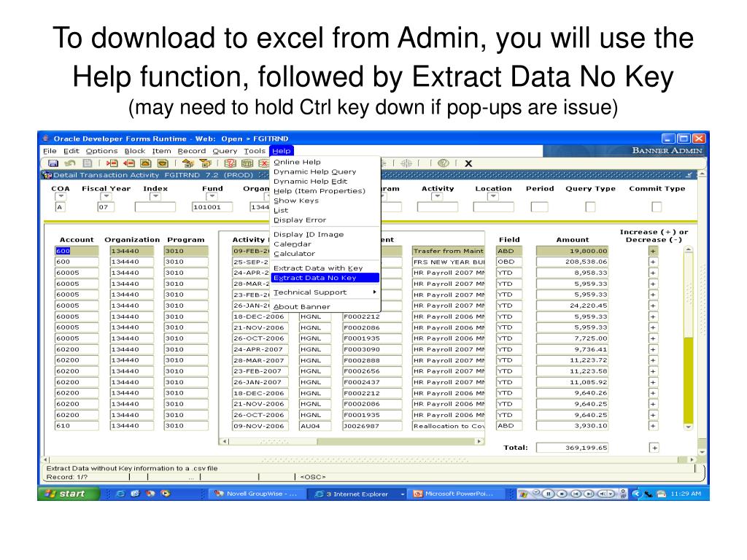This screenshot has width=747, height=560.
Task: Open the taskbar Internet Explorer group dropdown arrow
Action: pyautogui.click(x=403, y=494)
